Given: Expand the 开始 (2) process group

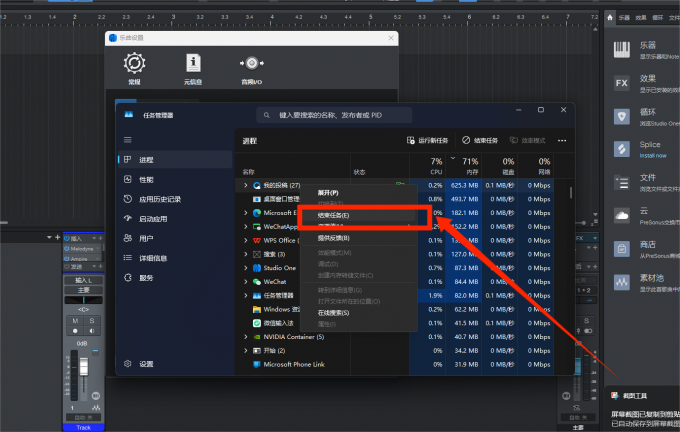Looking at the screenshot, I should [x=246, y=350].
